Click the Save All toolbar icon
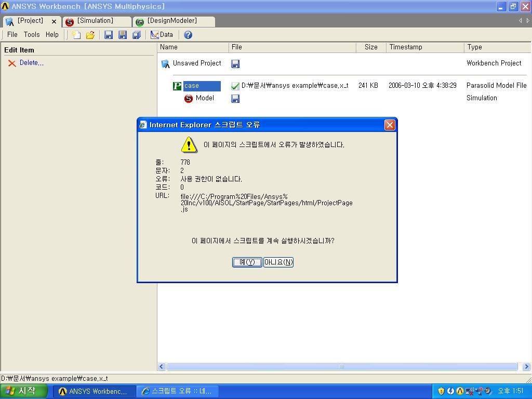Screen dimensions: 532x399 pos(137,35)
